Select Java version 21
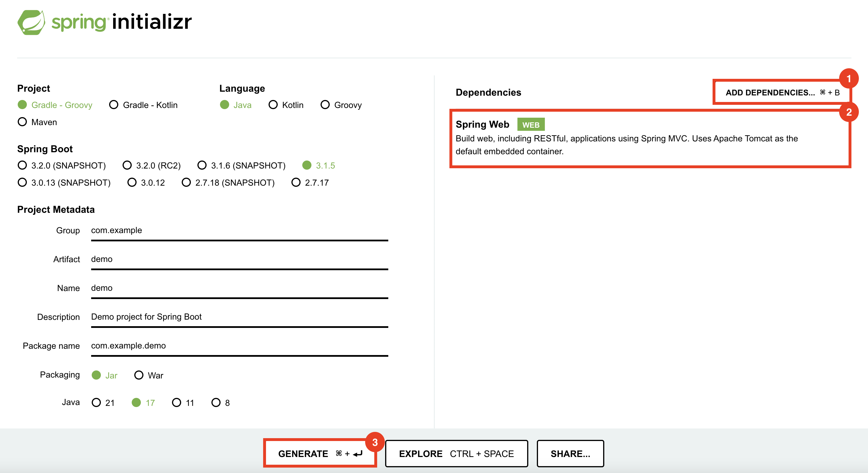Image resolution: width=868 pixels, height=473 pixels. pyautogui.click(x=96, y=402)
